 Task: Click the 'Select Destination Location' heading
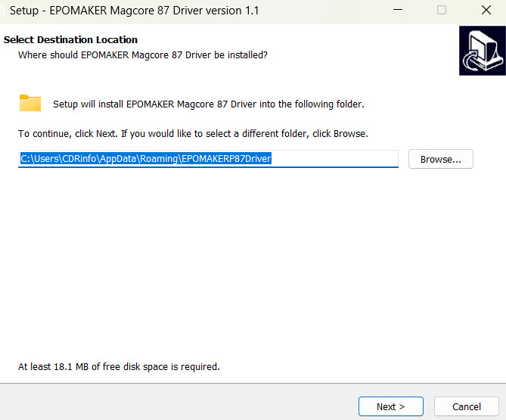(70, 39)
